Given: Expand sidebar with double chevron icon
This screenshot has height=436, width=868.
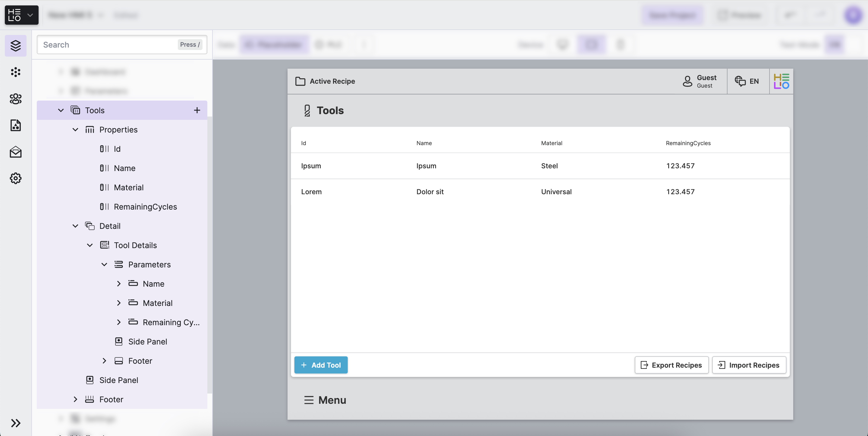Looking at the screenshot, I should pyautogui.click(x=15, y=423).
